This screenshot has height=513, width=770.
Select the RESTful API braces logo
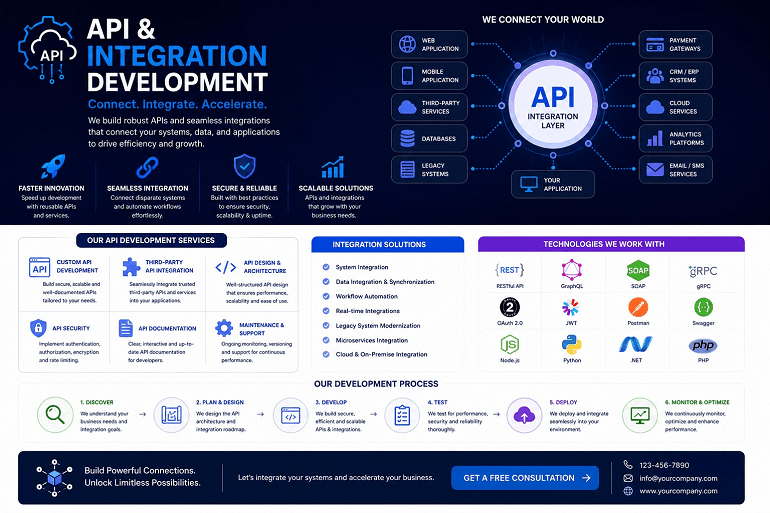(x=510, y=270)
